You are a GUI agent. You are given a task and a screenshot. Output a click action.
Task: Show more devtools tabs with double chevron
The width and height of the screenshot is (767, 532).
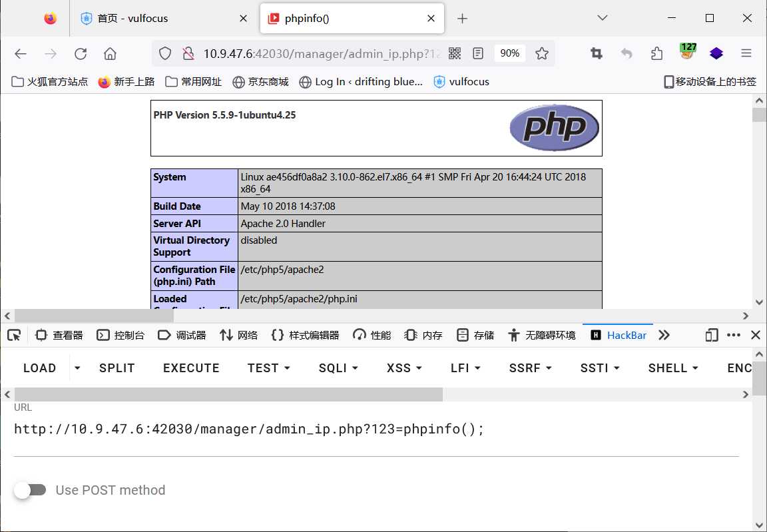(664, 336)
